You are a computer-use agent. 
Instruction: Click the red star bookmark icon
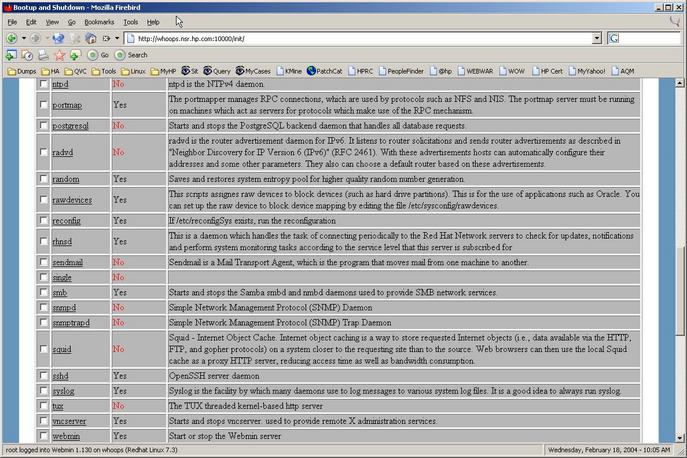point(60,55)
